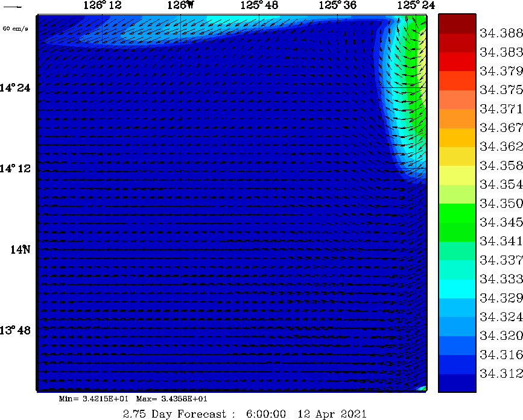Click the 34.371 colorbar label
Image resolution: width=523 pixels, height=420 pixels.
pyautogui.click(x=501, y=108)
